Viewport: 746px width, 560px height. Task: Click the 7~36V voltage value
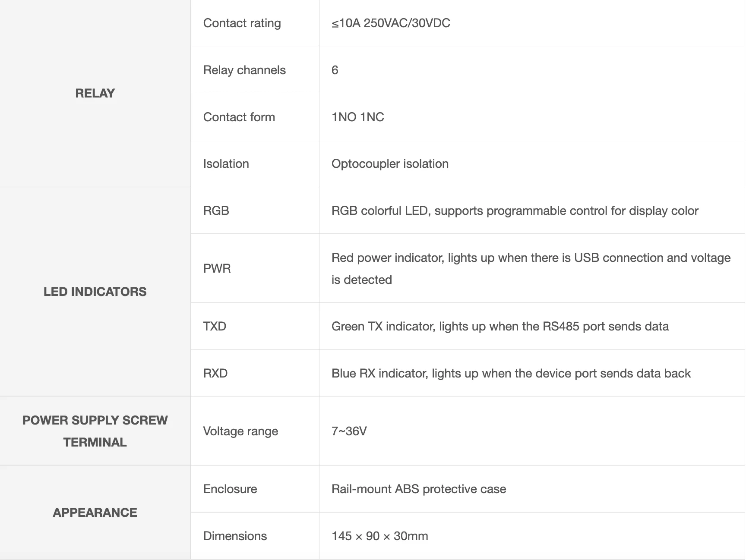(x=349, y=431)
